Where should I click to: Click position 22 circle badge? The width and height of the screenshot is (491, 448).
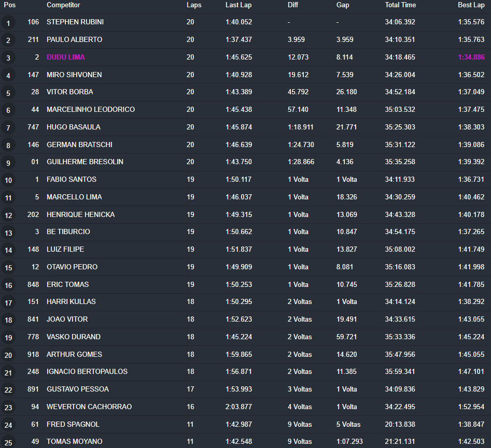[8, 390]
